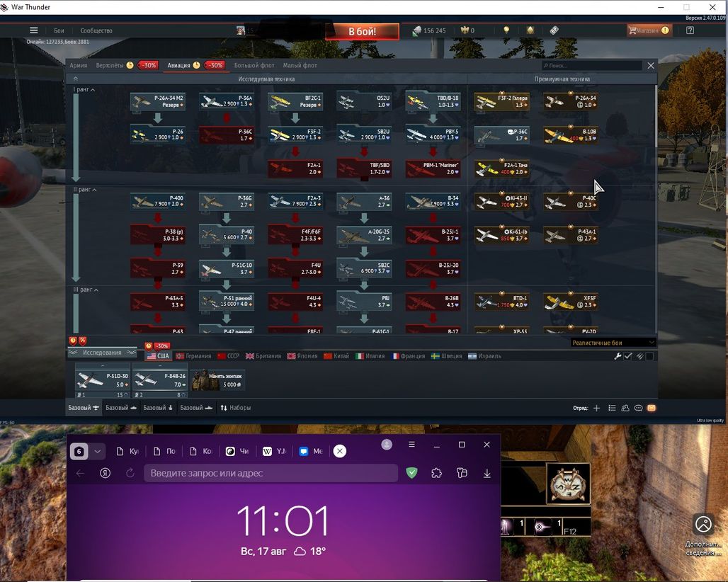Open the «Сообщество» menu

96,30
